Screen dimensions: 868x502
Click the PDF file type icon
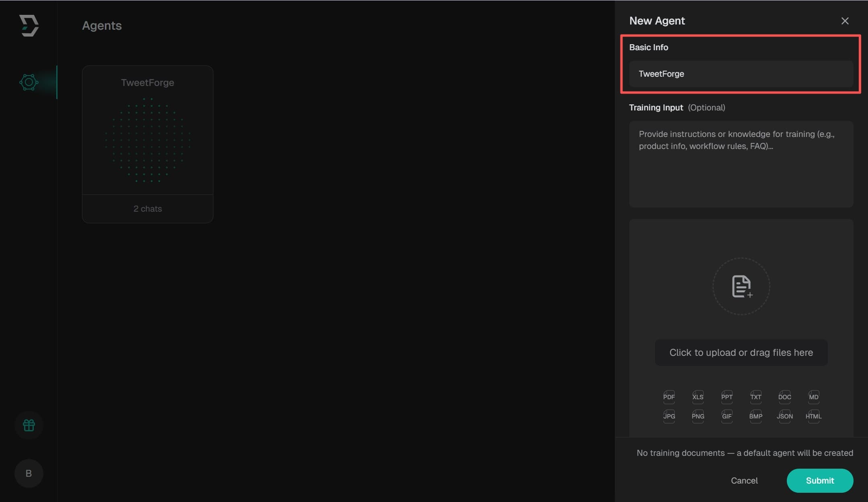pos(669,397)
